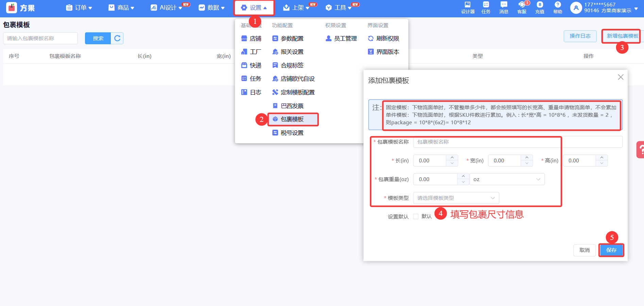Open 任务 in the settings menu
This screenshot has height=306, width=644.
pos(251,79)
